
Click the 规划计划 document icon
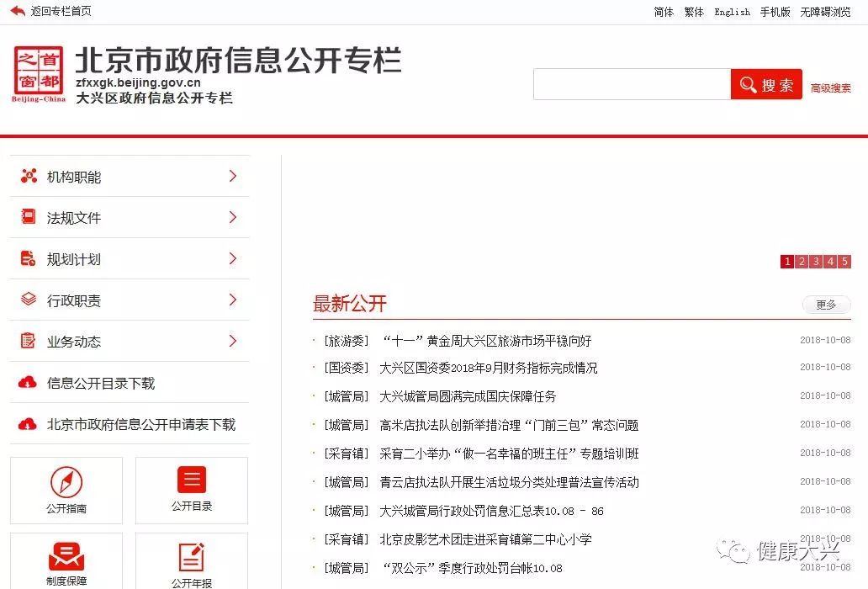29,258
